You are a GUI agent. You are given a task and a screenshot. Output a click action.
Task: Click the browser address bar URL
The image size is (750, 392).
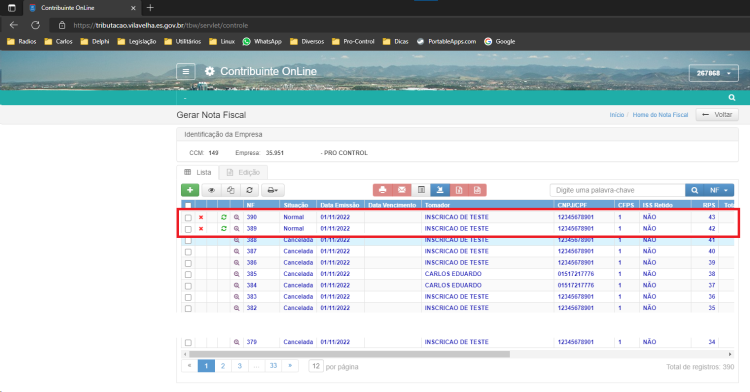(160, 25)
